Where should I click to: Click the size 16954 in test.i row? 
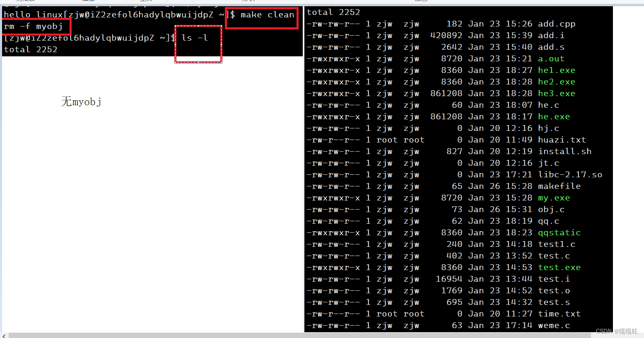pos(449,279)
